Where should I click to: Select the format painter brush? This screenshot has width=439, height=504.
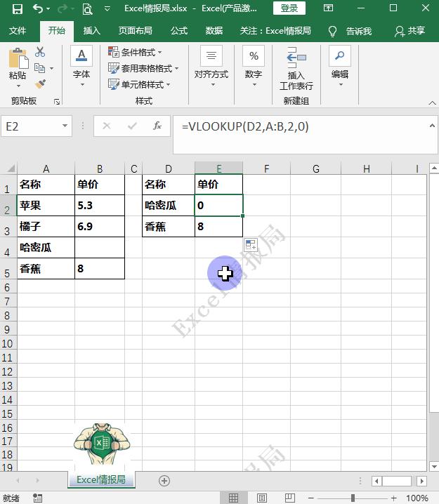[x=40, y=84]
